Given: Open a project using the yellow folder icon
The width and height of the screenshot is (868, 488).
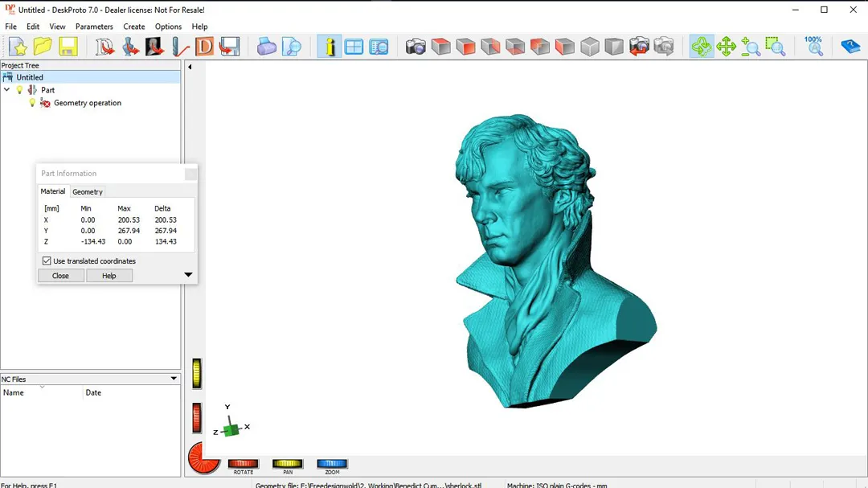Looking at the screenshot, I should pos(43,47).
